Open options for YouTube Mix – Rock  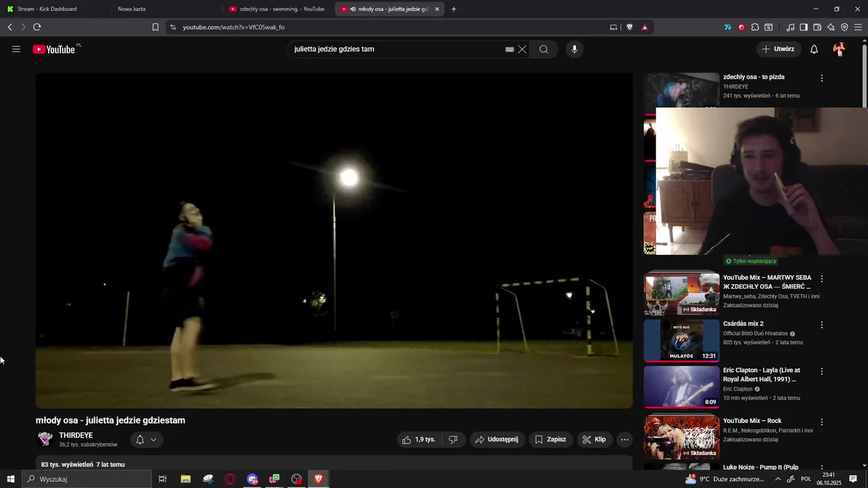coord(822,422)
